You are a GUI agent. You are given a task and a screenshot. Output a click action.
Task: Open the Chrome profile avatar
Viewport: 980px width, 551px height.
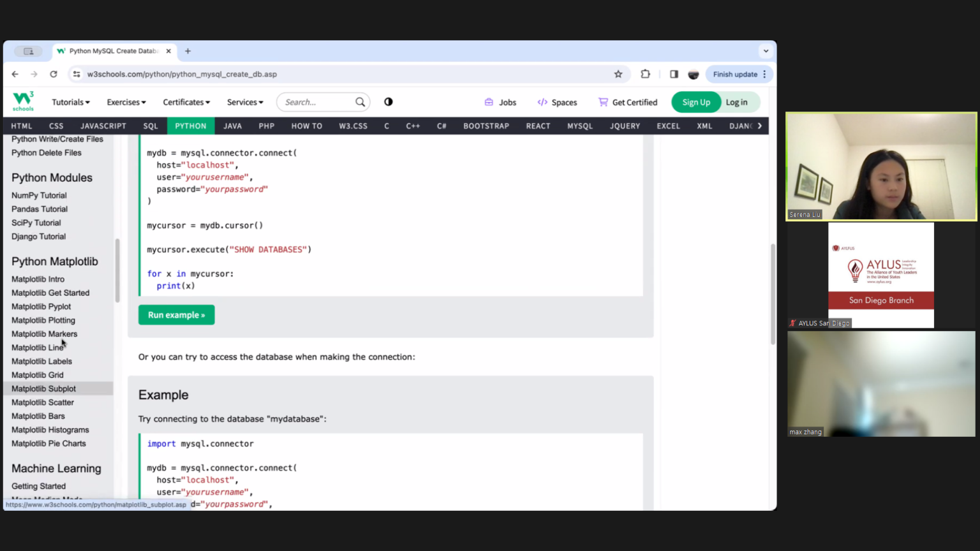tap(694, 74)
